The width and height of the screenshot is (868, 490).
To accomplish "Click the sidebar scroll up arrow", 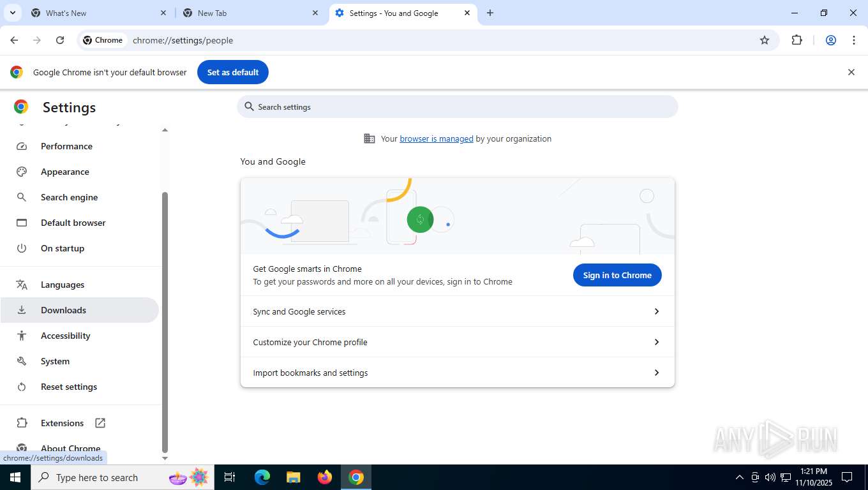I will pyautogui.click(x=165, y=130).
